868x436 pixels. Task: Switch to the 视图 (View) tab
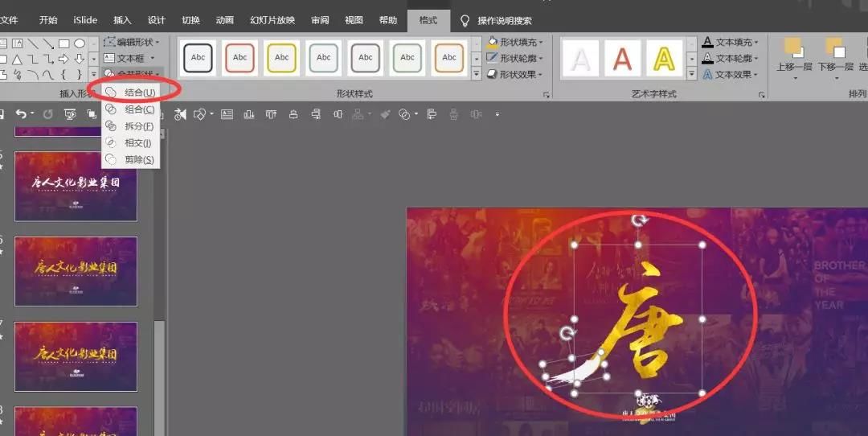click(x=354, y=20)
